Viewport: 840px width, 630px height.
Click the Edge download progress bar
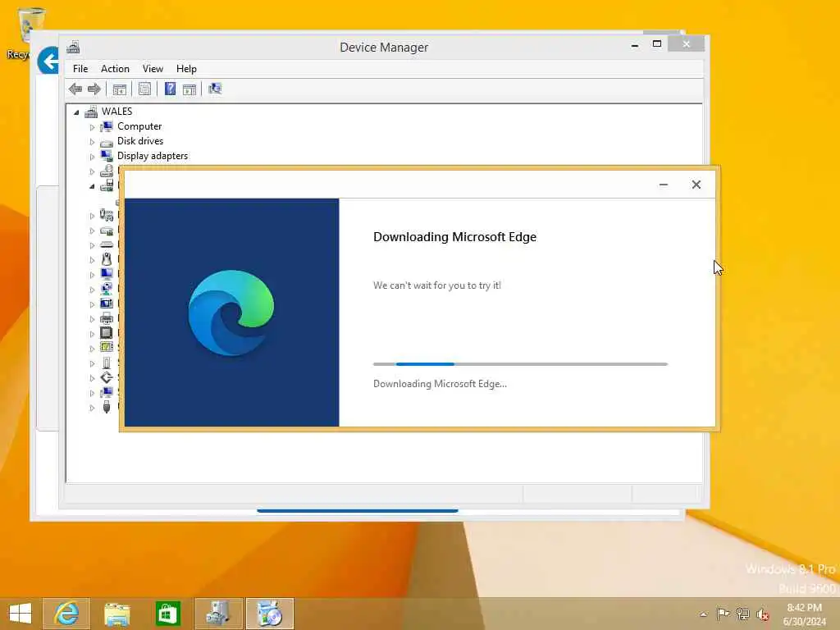click(520, 364)
